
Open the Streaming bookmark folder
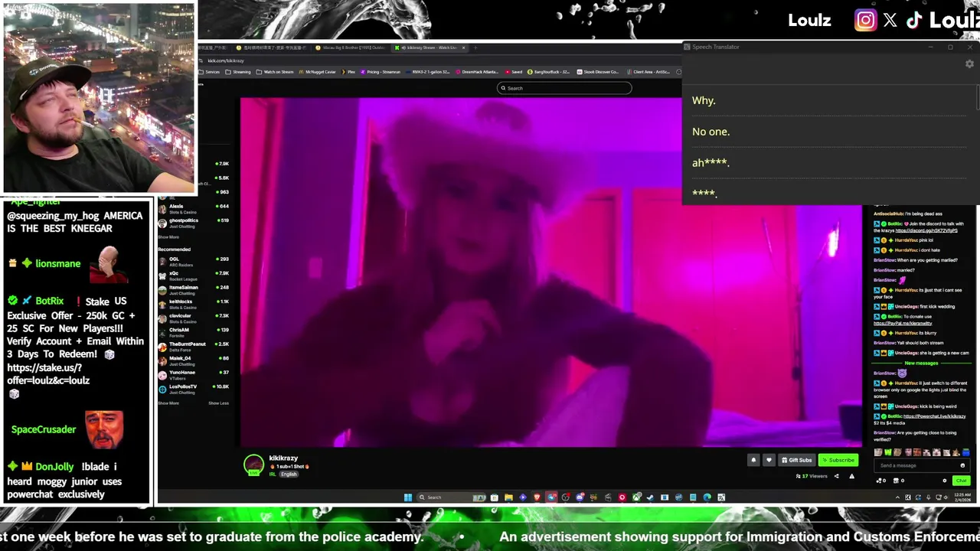click(237, 72)
